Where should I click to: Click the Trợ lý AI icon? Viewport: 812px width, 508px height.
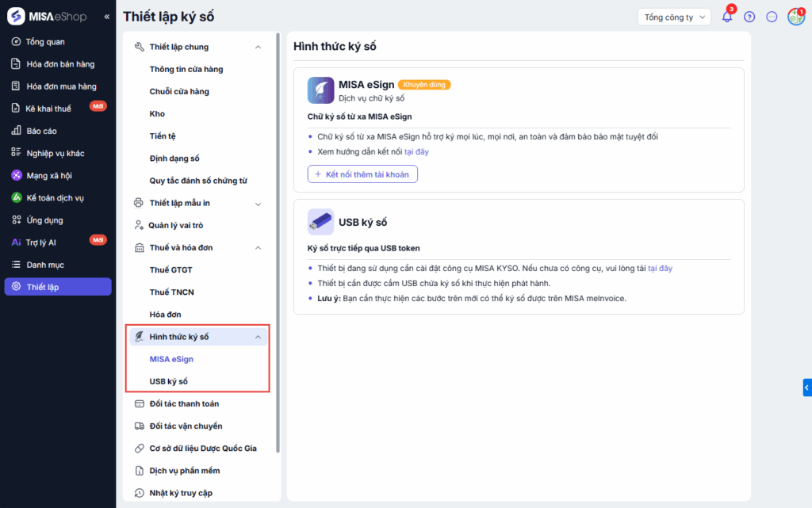click(16, 242)
